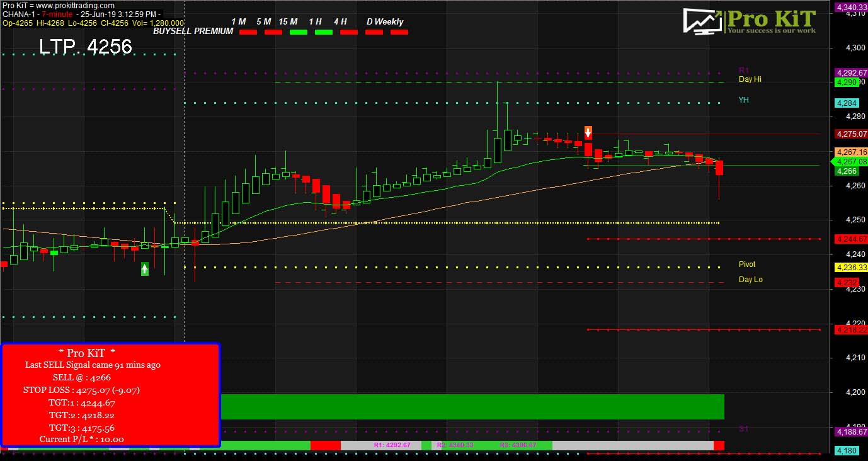
Task: Click the 4 H red trend indicator bar
Action: pos(349,31)
